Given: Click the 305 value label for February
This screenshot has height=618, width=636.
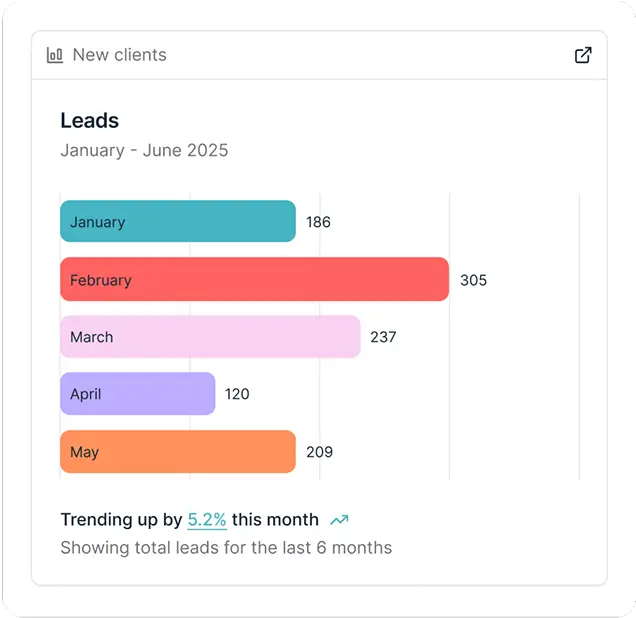Looking at the screenshot, I should (473, 280).
